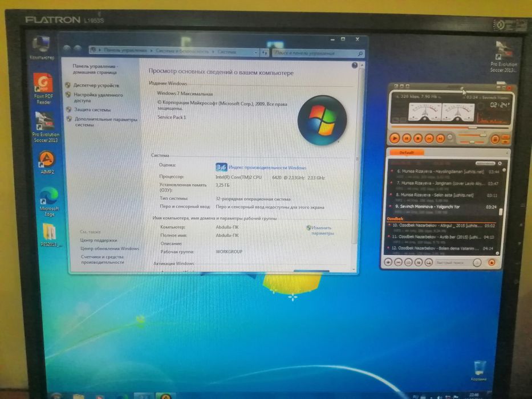The height and width of the screenshot is (399, 532).
Task: Start playback with AIMP Play button
Action: pos(394,138)
